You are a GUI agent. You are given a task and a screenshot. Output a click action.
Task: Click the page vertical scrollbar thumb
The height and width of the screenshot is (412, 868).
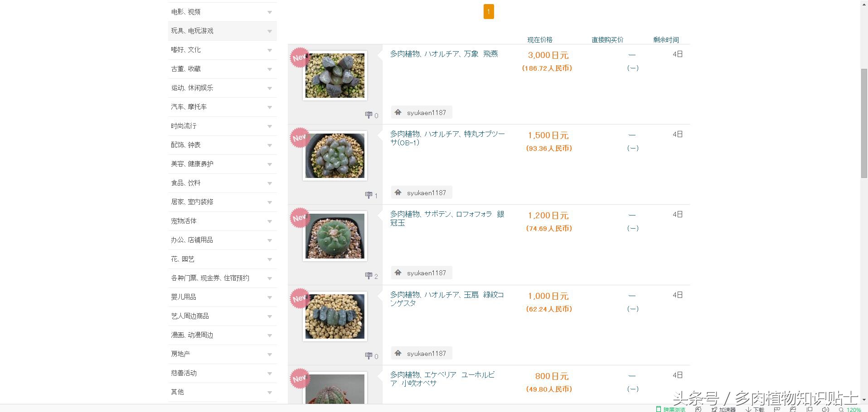tap(864, 122)
